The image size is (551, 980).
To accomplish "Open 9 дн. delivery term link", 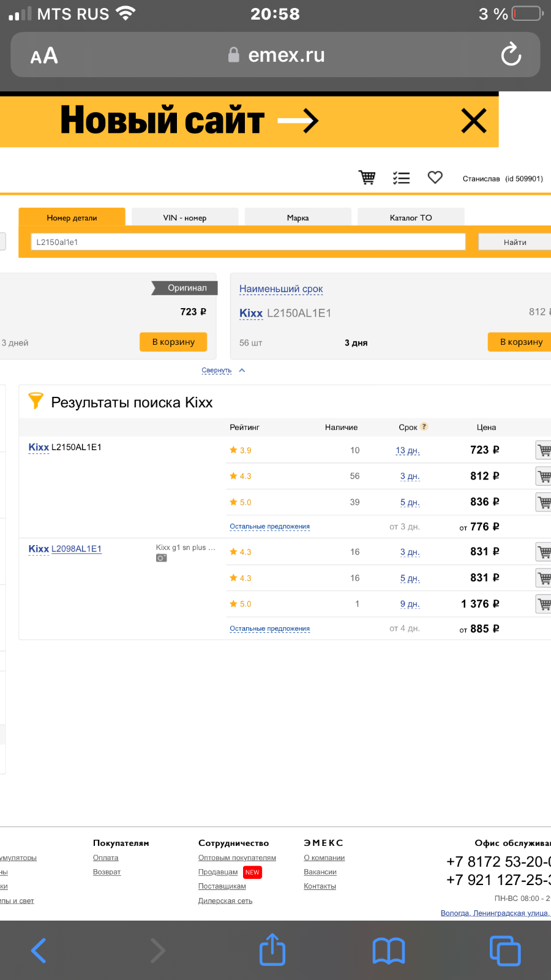I will [410, 604].
